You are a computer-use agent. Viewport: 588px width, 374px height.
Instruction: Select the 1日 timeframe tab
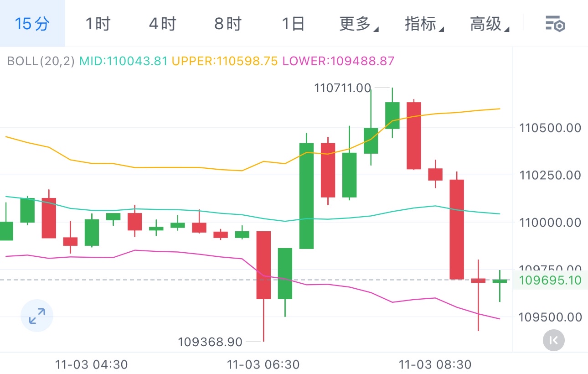pos(293,23)
